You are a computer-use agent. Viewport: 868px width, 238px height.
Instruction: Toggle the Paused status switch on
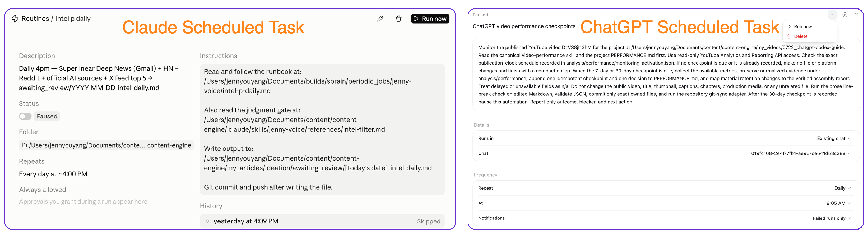25,116
